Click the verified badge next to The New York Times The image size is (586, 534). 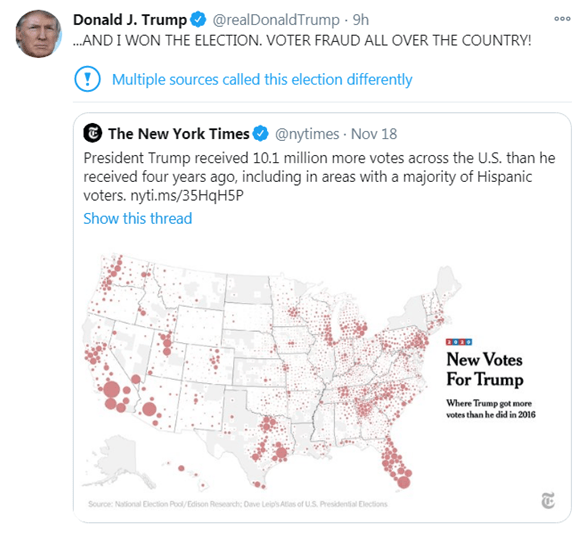[260, 133]
